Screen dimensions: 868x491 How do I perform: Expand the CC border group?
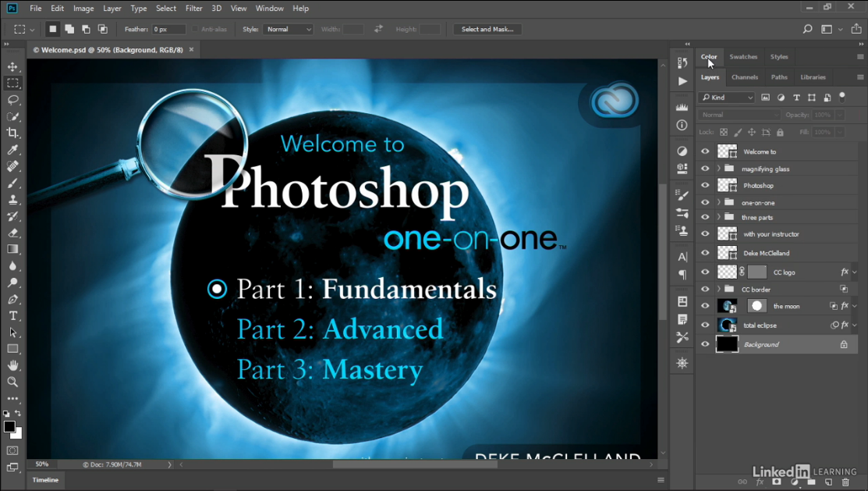(x=718, y=290)
